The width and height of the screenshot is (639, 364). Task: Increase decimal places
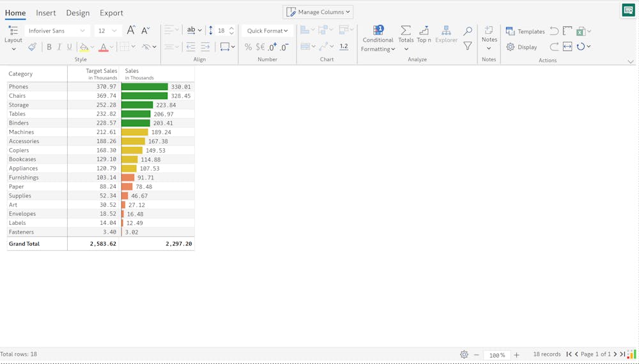pyautogui.click(x=272, y=47)
